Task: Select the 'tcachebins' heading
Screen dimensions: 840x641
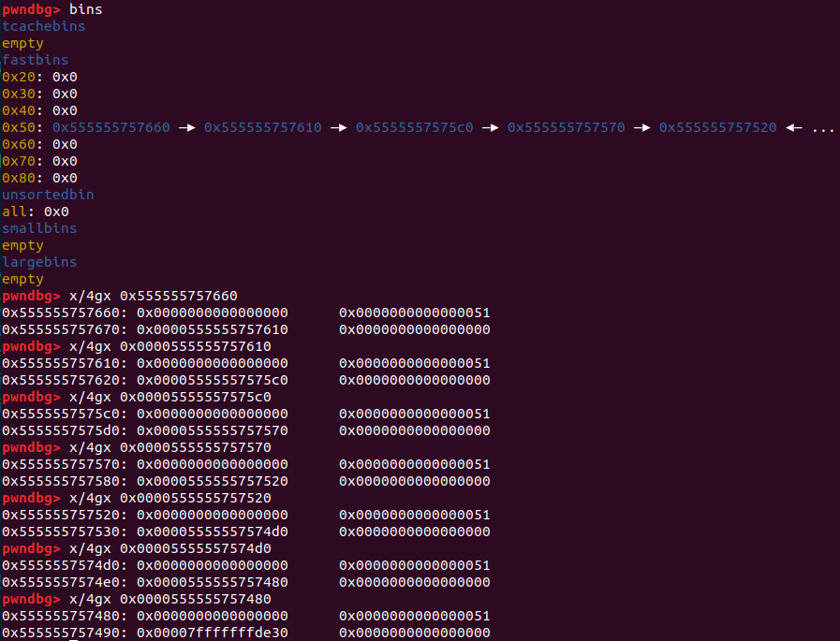Action: pyautogui.click(x=44, y=26)
